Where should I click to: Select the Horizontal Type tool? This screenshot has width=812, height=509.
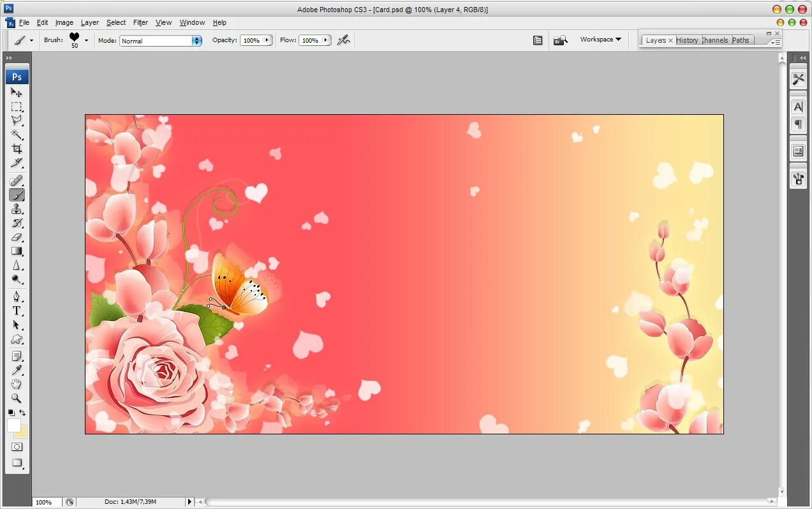(x=17, y=311)
